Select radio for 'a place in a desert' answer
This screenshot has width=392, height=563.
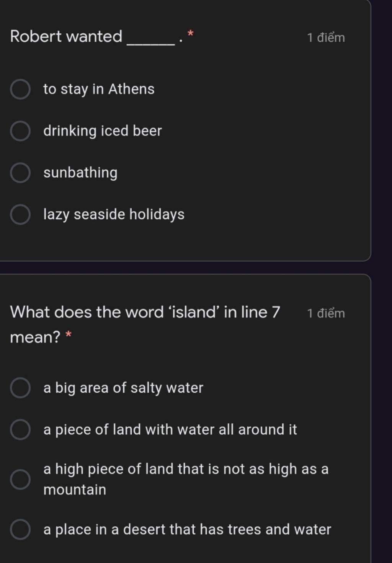(20, 529)
